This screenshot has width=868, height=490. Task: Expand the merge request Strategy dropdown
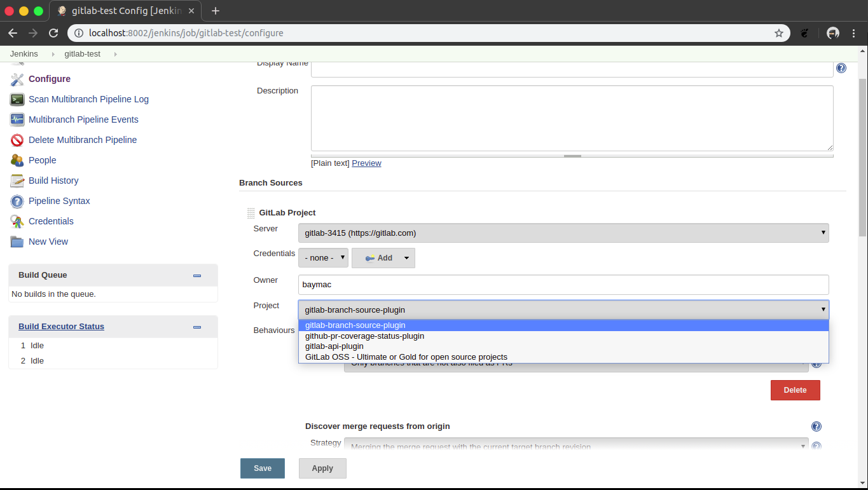pyautogui.click(x=576, y=446)
